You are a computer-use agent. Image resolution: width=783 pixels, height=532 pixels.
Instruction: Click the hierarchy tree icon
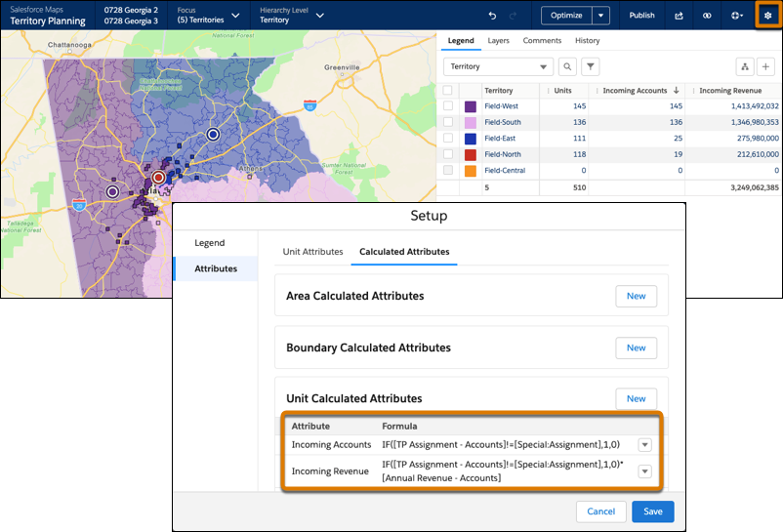[745, 66]
